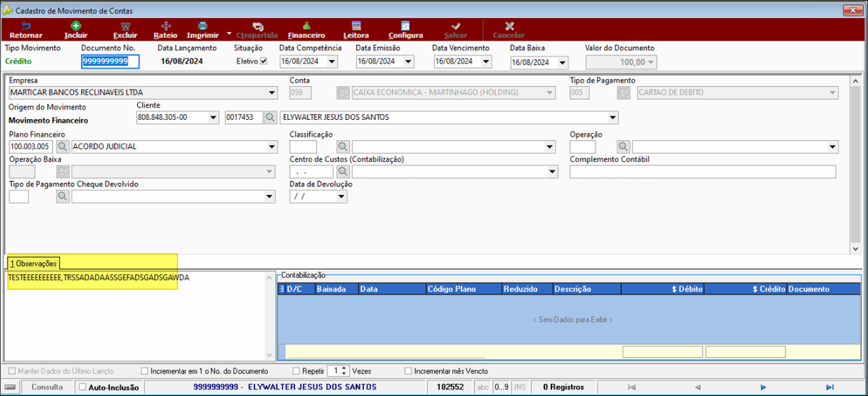Expand the Classificação dropdown
Viewport: 868px width, 396px height.
tap(550, 147)
